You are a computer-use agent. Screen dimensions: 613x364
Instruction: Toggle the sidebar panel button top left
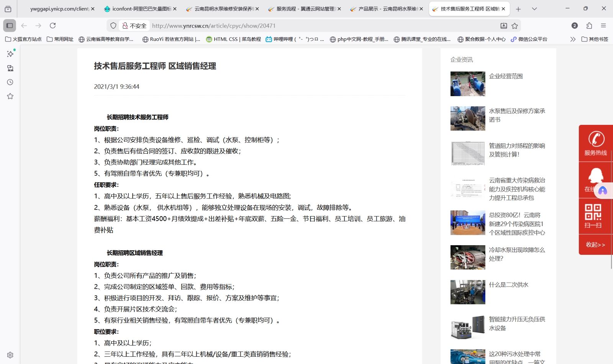[9, 26]
